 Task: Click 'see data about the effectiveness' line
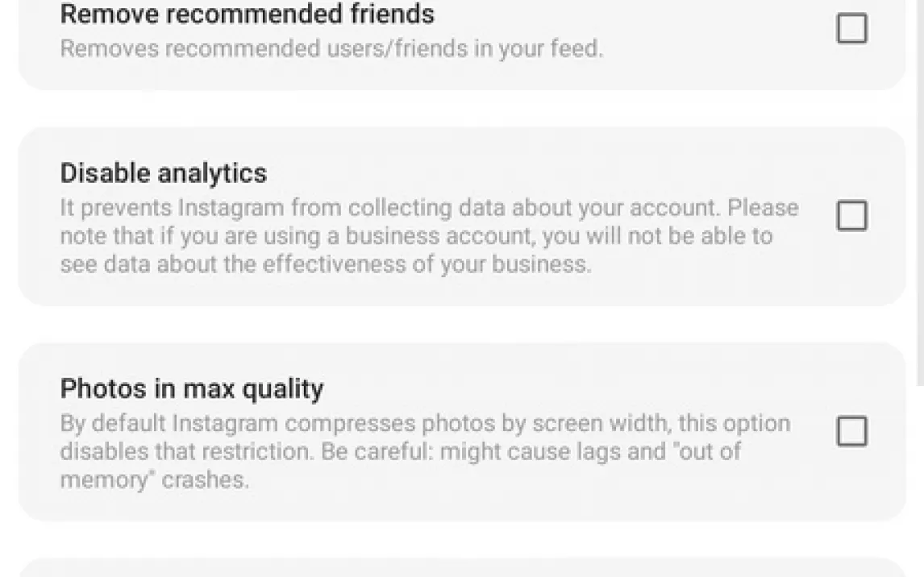pyautogui.click(x=324, y=264)
